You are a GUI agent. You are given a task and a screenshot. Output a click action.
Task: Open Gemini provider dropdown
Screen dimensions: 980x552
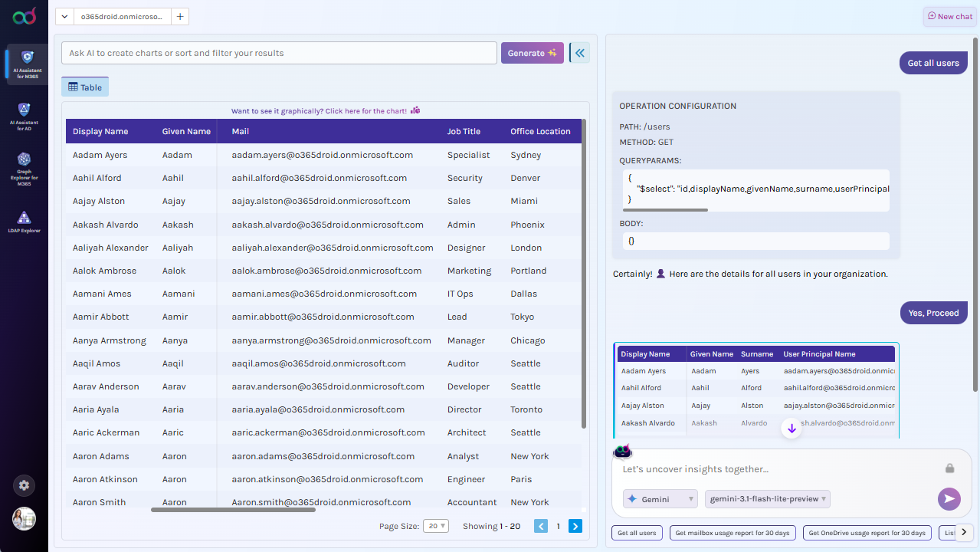pos(660,499)
